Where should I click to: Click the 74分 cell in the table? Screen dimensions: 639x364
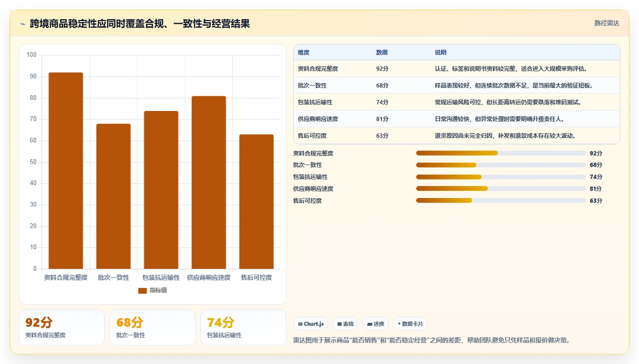pyautogui.click(x=382, y=102)
